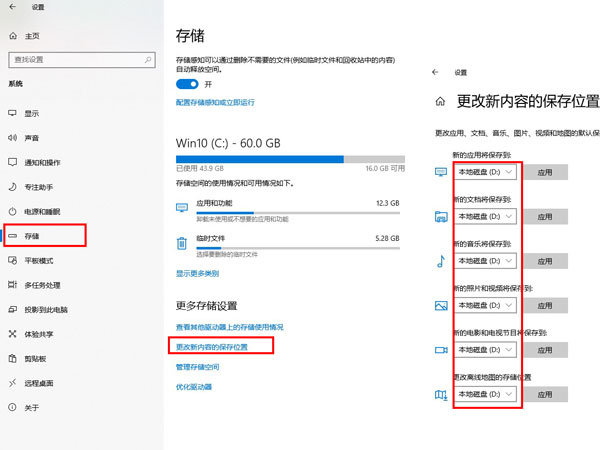Open drive dropdown under 新的应用将保存到

pyautogui.click(x=485, y=172)
